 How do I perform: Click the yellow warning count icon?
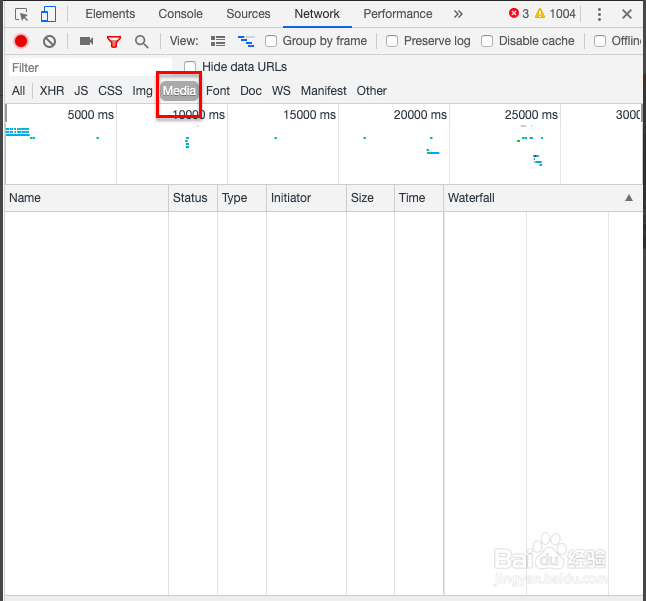point(539,13)
